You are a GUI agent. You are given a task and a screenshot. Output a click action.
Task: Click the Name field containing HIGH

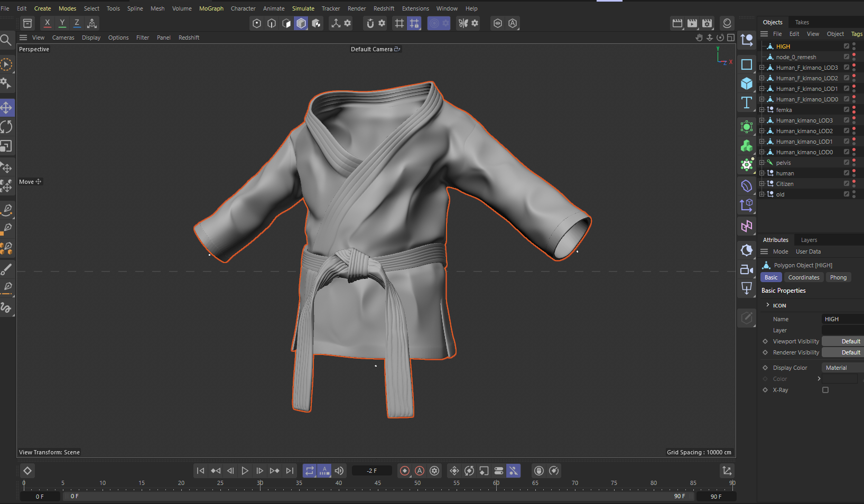[843, 319]
